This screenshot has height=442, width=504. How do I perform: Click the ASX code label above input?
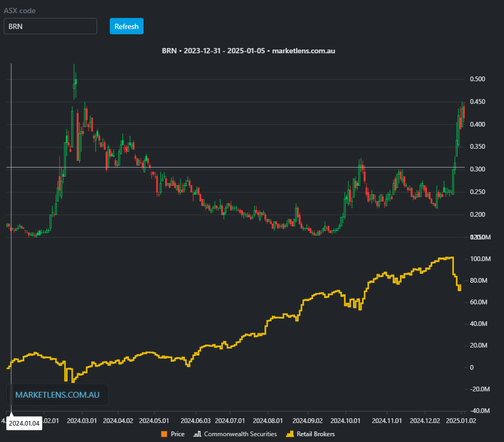(20, 11)
